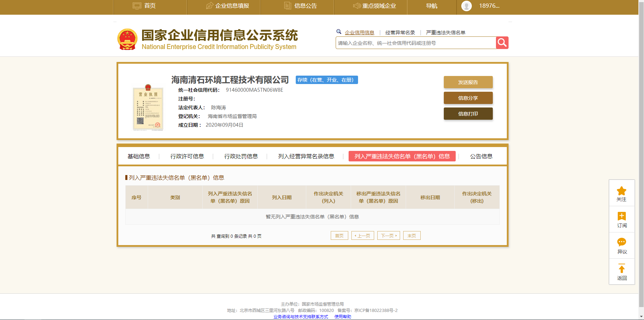
Task: Click the 信息打印 button
Action: (x=468, y=114)
